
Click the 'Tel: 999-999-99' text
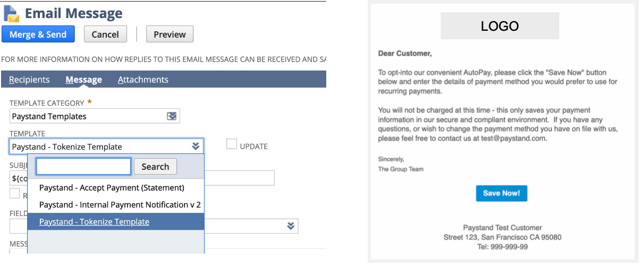[502, 247]
